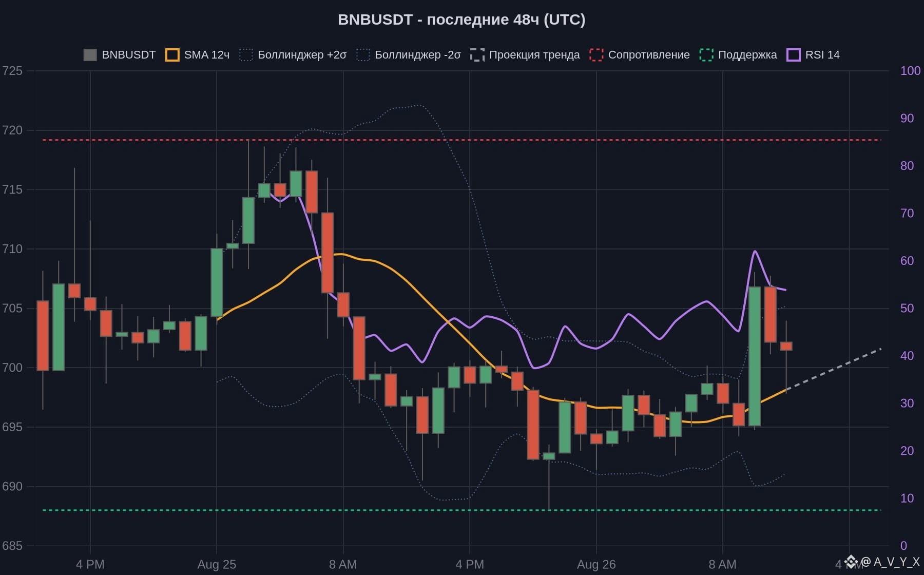
Task: Click the price axis label 700
Action: tap(12, 368)
